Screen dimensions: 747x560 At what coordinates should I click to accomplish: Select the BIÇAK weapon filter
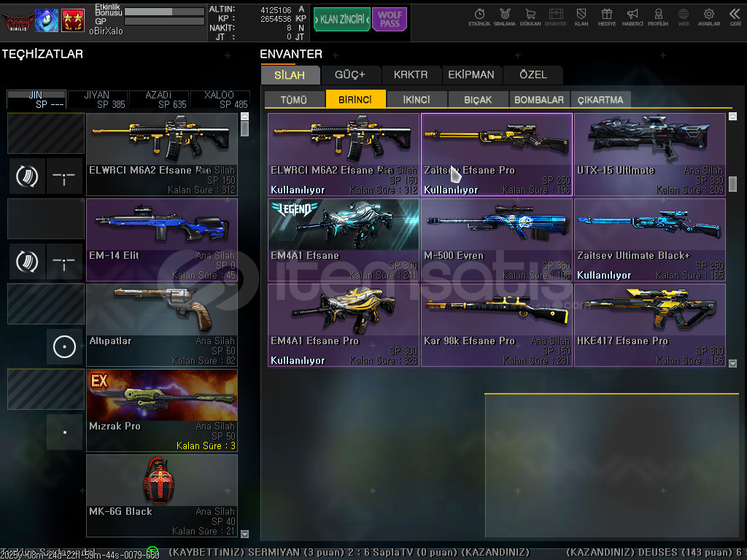[x=478, y=99]
